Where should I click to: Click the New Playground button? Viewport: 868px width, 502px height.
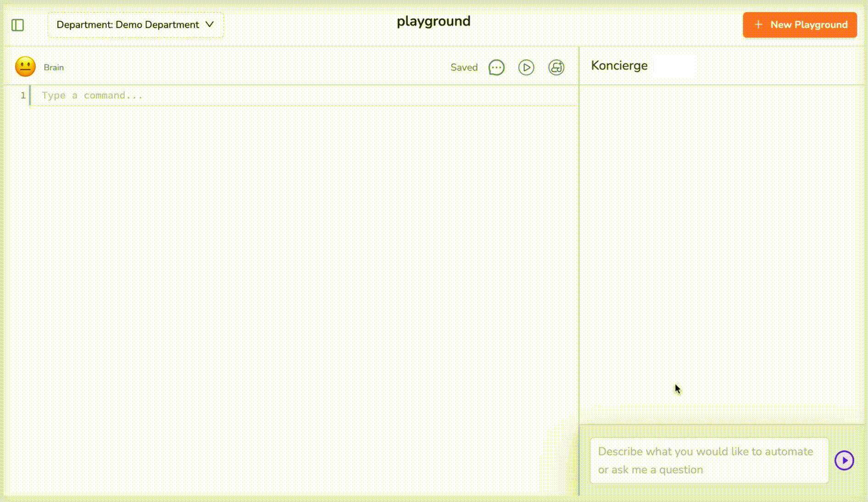pyautogui.click(x=800, y=25)
